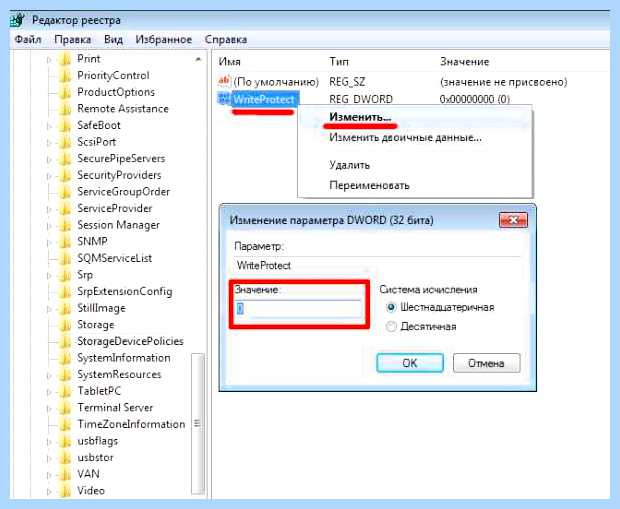Viewport: 620px width, 509px height.
Task: Select the Storage folder icon
Action: 65,325
